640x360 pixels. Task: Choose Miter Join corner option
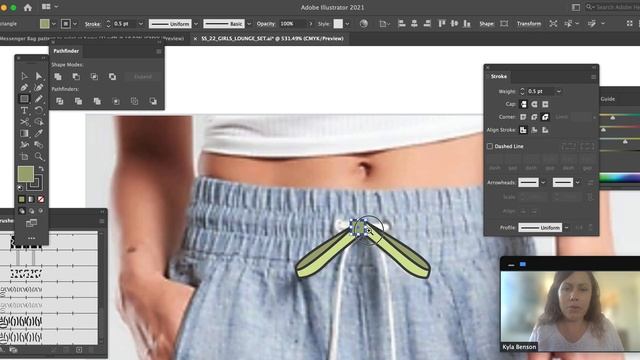(x=523, y=117)
